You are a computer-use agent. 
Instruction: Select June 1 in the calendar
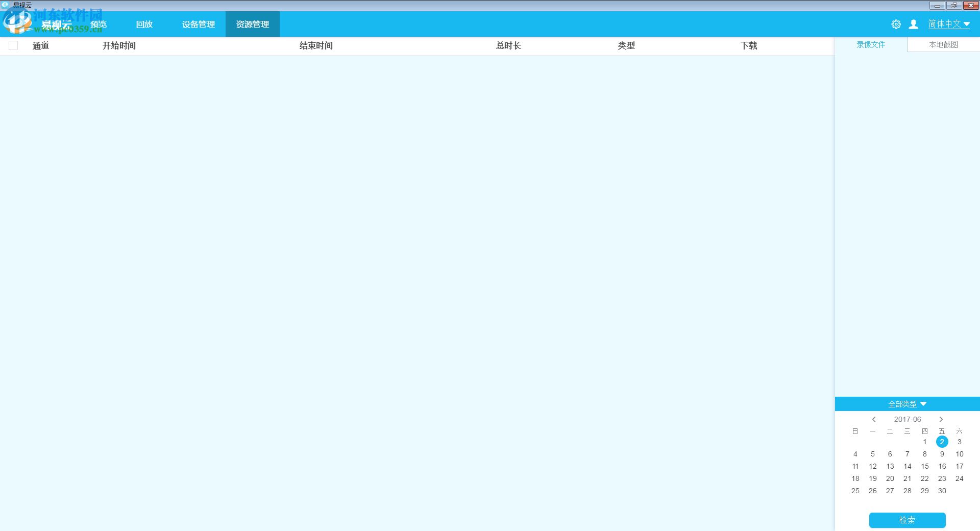pos(924,442)
